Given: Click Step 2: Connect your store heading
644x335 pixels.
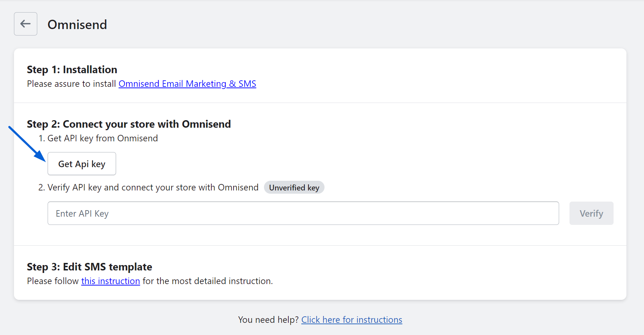Looking at the screenshot, I should coord(129,124).
